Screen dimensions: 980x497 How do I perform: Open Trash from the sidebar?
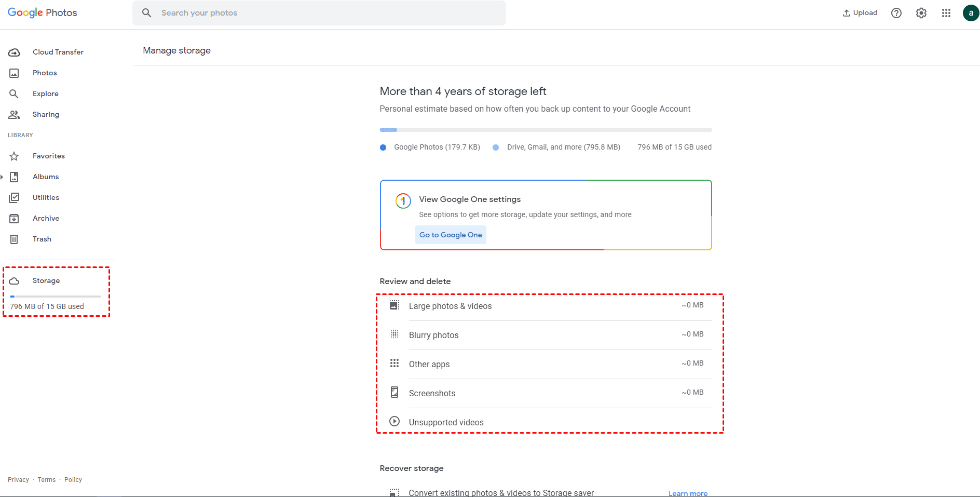click(42, 239)
